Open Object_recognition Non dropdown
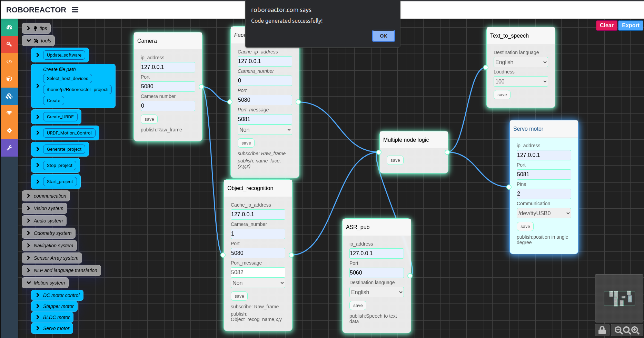This screenshot has height=338, width=644. pos(258,283)
